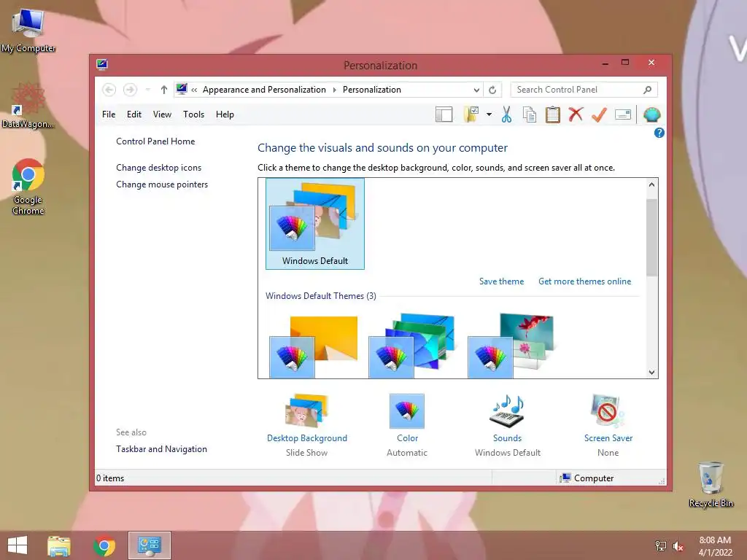Click the '0 items' status bar text
The width and height of the screenshot is (747, 560).
tap(110, 478)
